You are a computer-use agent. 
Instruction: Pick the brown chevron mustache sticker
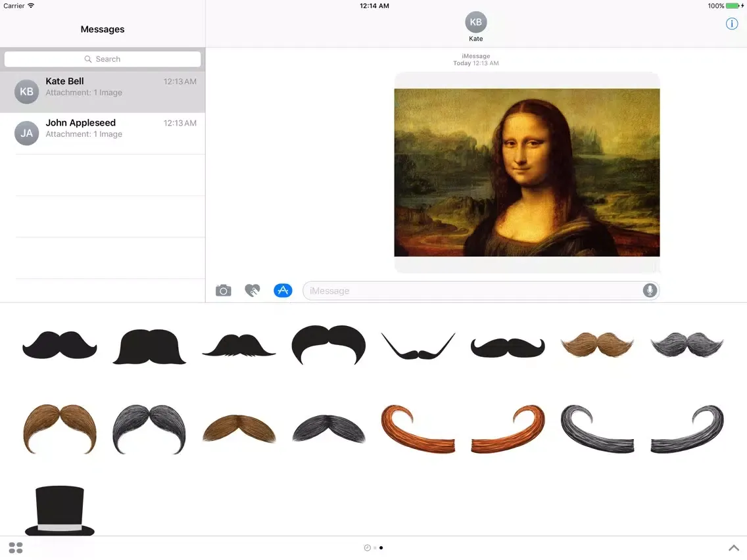[x=239, y=429]
